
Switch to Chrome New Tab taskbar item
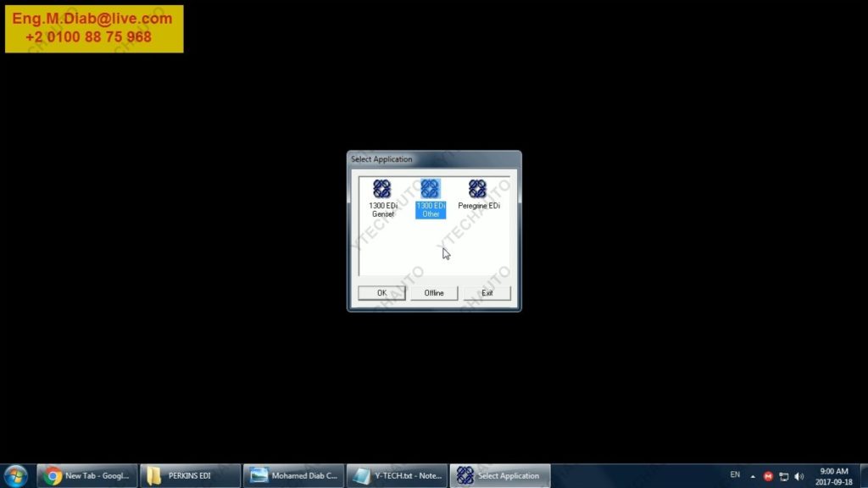point(87,475)
